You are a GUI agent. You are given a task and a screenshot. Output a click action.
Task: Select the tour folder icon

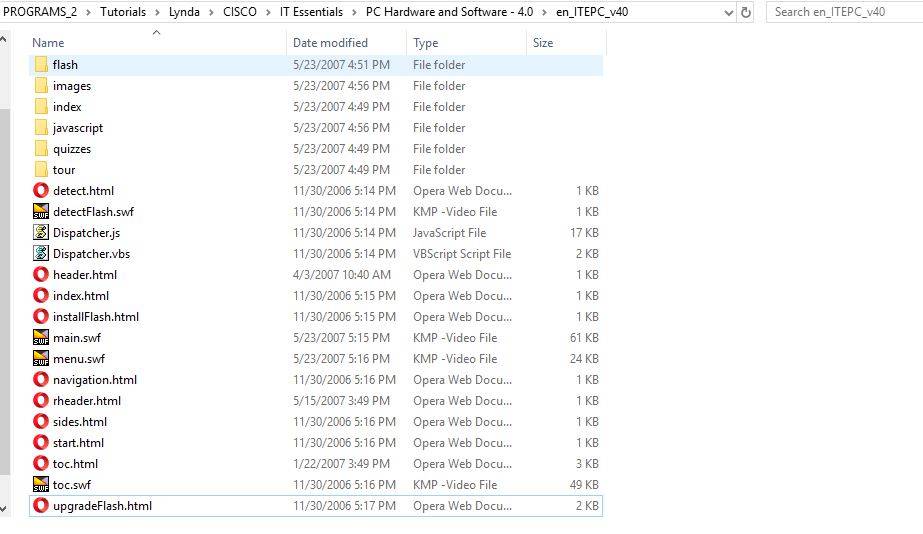[41, 170]
